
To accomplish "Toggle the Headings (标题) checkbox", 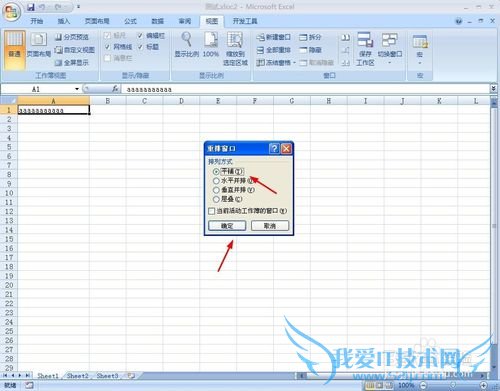I will [x=140, y=47].
